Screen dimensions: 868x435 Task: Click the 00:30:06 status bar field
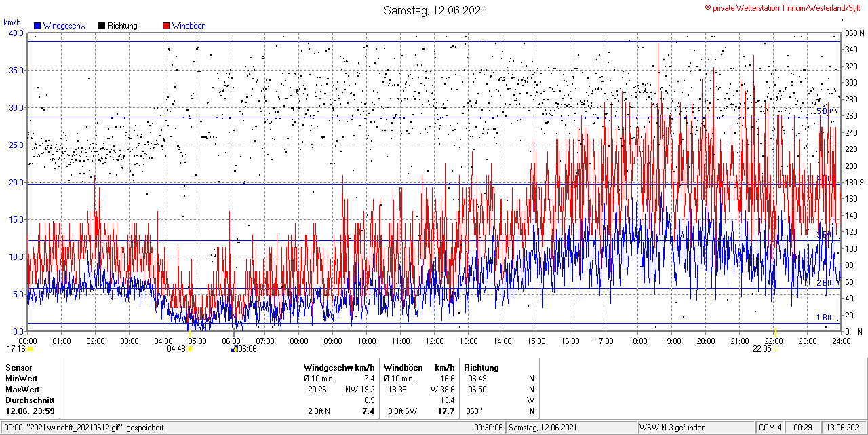coord(488,428)
